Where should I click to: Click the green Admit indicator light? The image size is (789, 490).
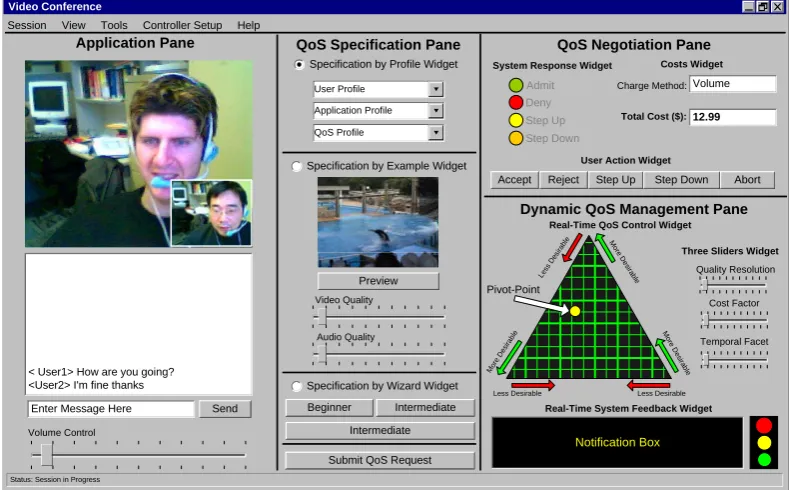click(516, 85)
